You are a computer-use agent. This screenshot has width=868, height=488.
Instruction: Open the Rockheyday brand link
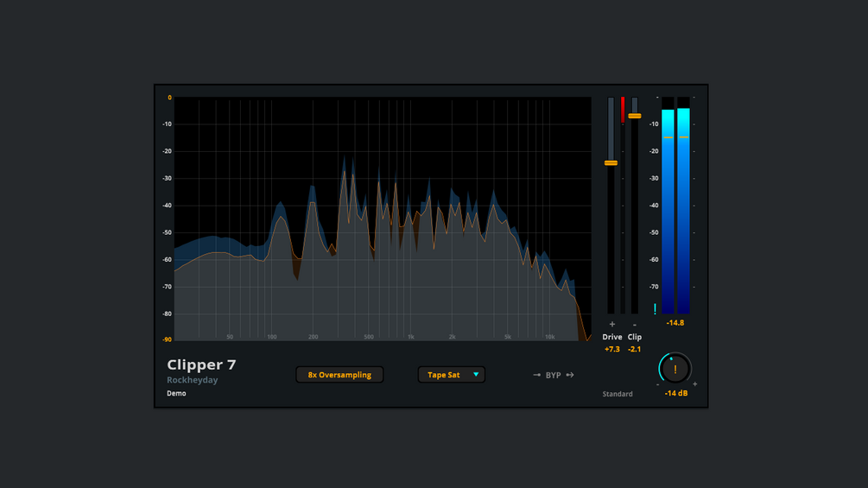(x=192, y=380)
